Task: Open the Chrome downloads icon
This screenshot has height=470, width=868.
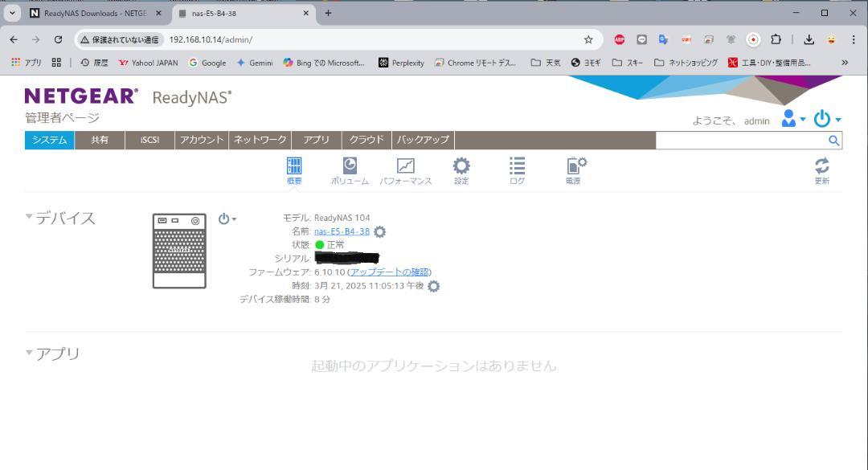Action: pos(809,39)
